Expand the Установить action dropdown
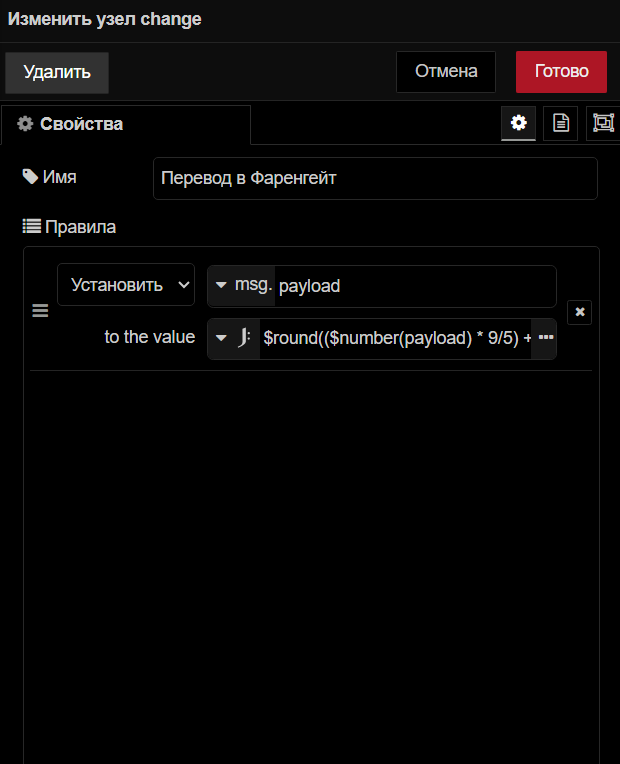The image size is (620, 764). pos(126,285)
